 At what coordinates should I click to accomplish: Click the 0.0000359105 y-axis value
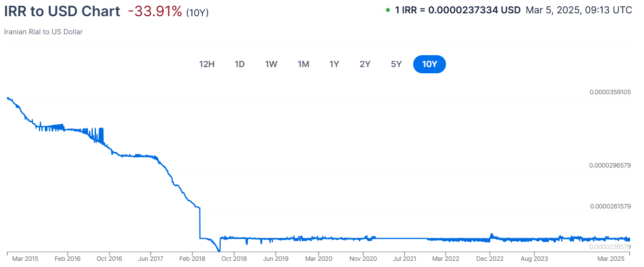click(610, 92)
